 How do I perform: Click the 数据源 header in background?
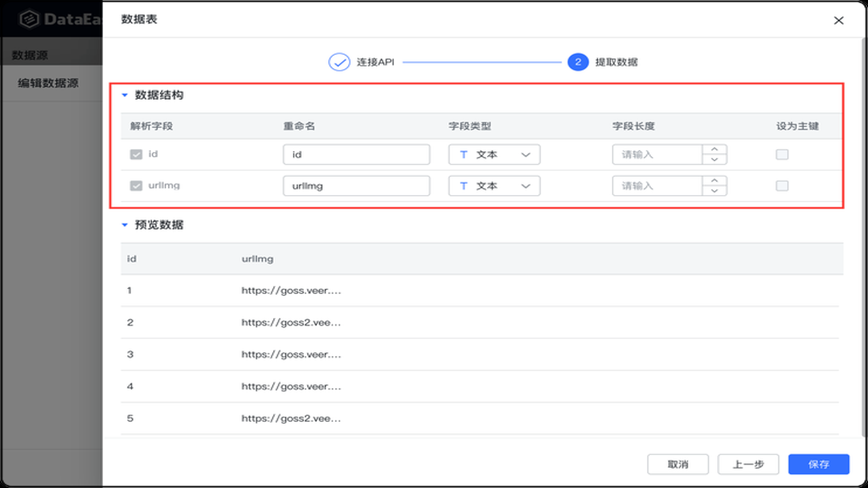(x=30, y=56)
